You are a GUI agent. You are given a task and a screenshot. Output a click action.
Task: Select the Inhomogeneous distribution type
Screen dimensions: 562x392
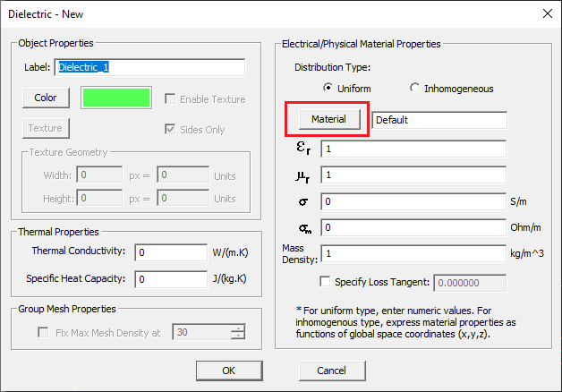[414, 89]
